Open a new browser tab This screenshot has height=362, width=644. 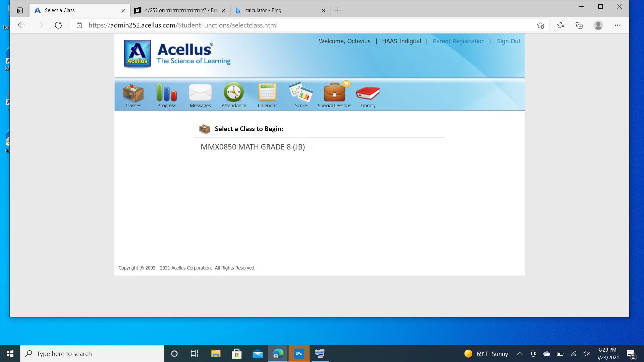point(338,10)
